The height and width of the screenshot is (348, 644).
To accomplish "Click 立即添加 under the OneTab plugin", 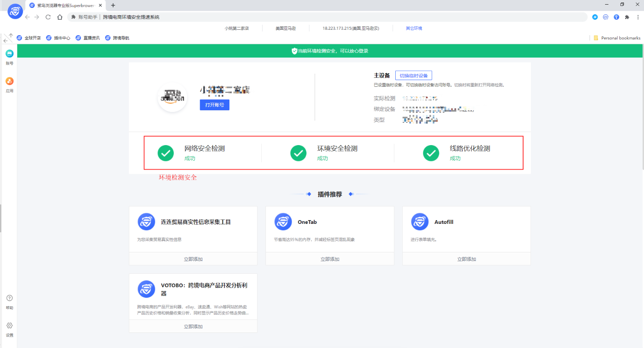I will coord(330,259).
